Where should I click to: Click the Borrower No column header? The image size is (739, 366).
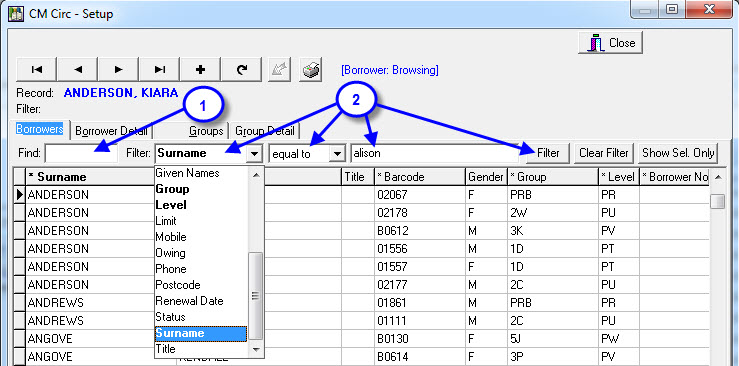click(674, 177)
